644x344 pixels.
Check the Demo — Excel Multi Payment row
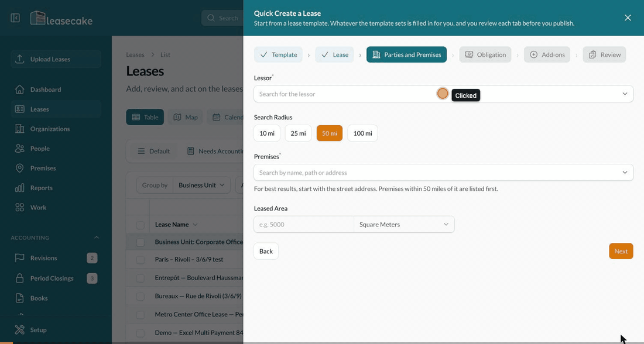click(x=141, y=332)
